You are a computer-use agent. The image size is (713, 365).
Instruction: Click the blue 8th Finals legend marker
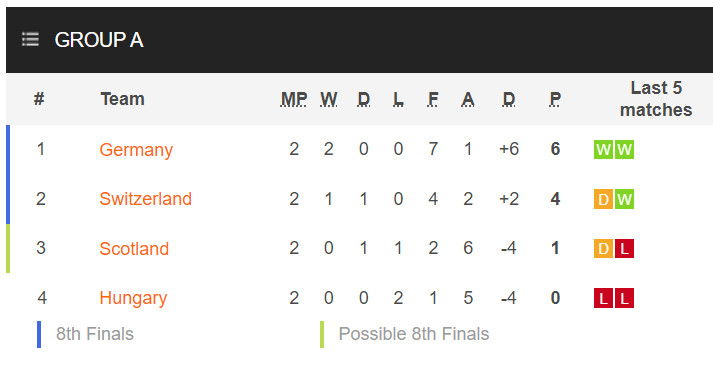(39, 334)
